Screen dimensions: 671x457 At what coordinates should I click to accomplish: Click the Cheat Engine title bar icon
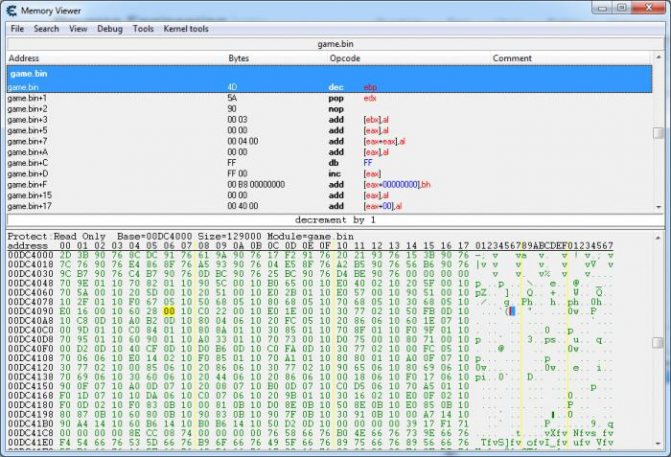pyautogui.click(x=12, y=10)
